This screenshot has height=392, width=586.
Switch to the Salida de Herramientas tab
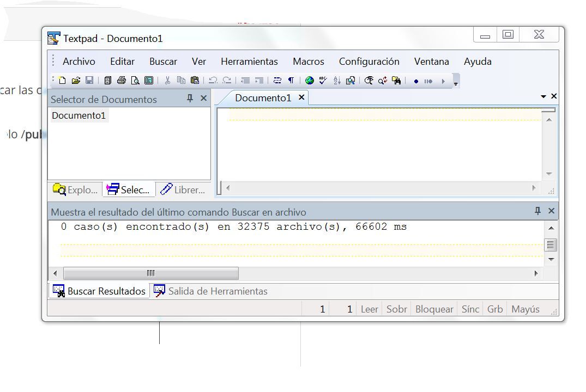(x=211, y=291)
